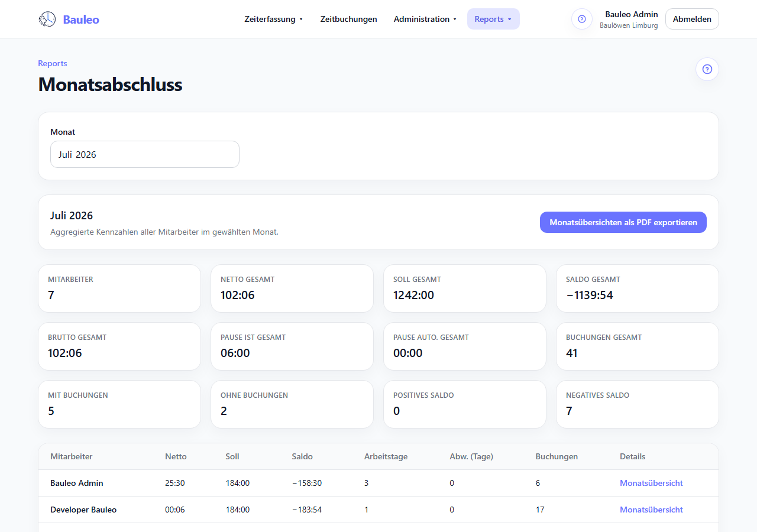This screenshot has width=757, height=532.
Task: Select the Bauleo Admin table row name
Action: 77,483
